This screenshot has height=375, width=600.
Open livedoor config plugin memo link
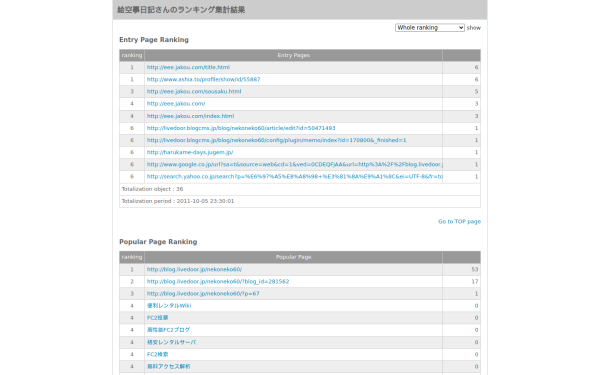click(277, 140)
